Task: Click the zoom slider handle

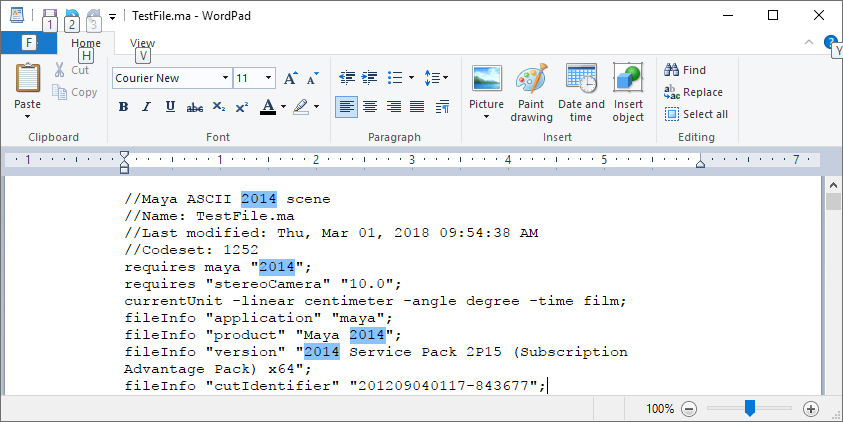Action: [x=750, y=408]
